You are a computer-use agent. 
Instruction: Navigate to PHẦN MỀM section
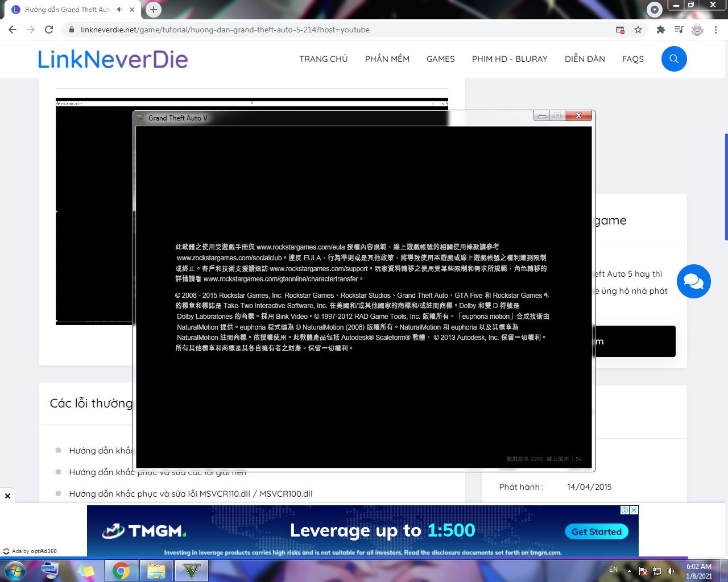coord(387,59)
